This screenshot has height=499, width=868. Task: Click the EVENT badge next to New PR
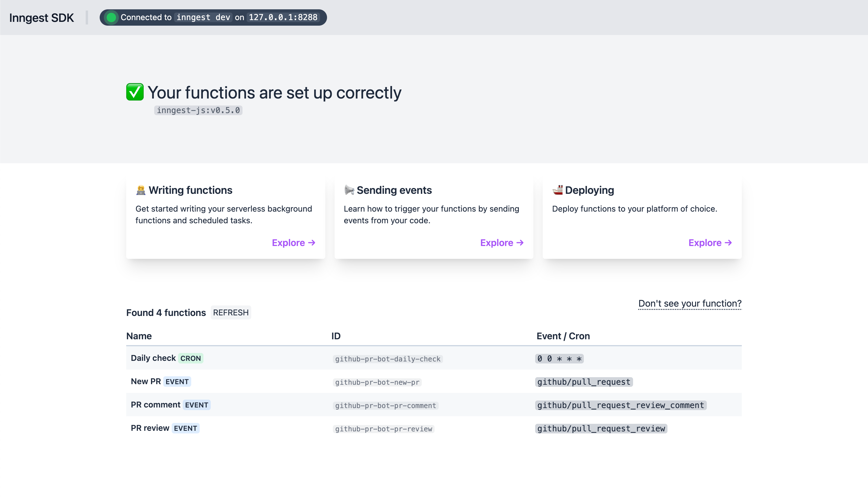(177, 382)
